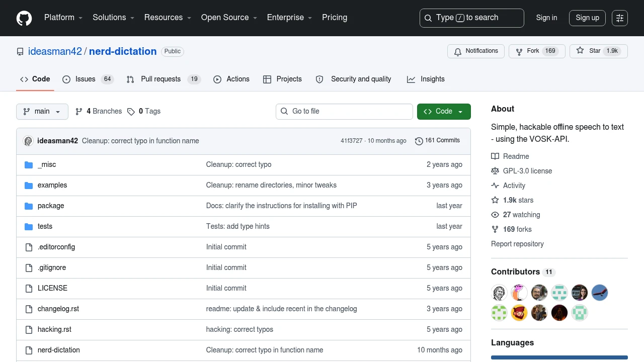
Task: Open the package directory
Action: pos(51,206)
